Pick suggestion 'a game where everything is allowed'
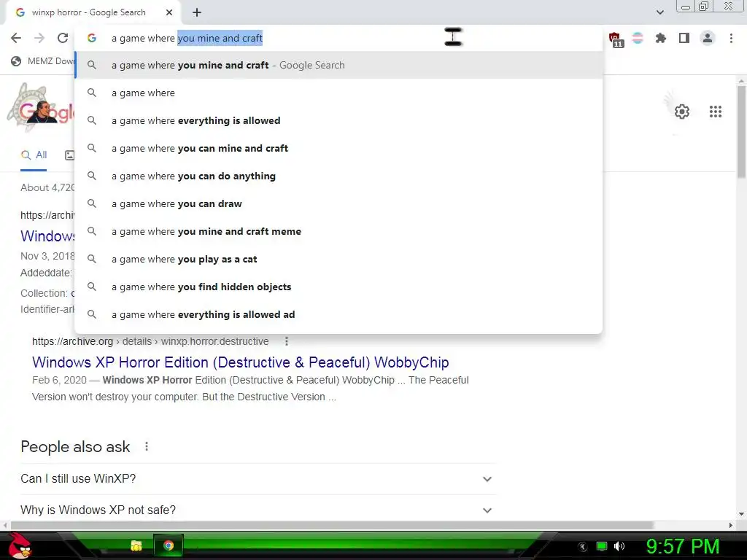This screenshot has height=560, width=747. click(338, 120)
